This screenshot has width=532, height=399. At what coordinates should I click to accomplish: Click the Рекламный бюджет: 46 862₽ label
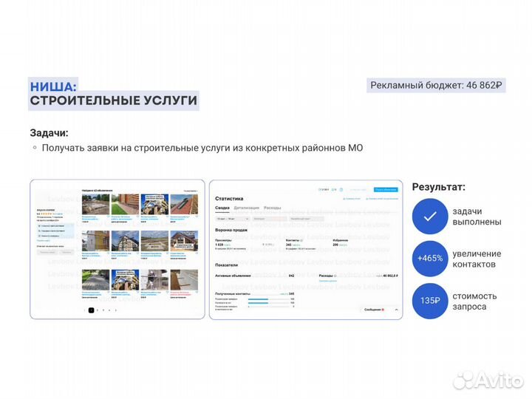point(436,85)
